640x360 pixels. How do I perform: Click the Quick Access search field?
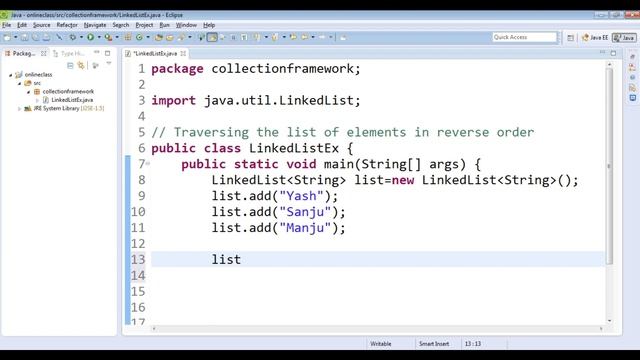click(524, 37)
